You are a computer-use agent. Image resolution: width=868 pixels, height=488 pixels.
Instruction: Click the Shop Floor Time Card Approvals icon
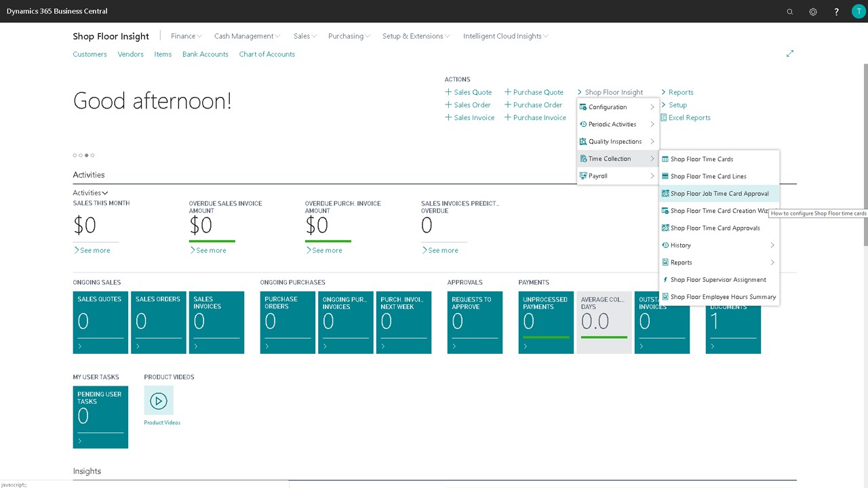[665, 228]
